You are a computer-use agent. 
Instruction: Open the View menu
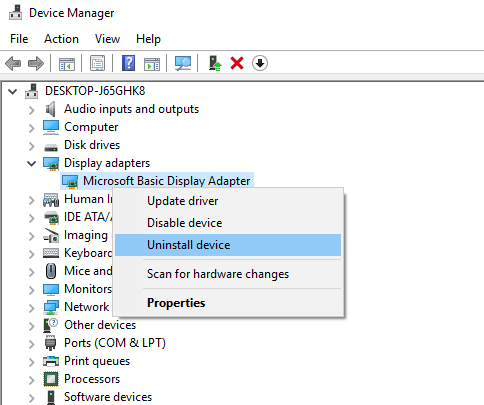(107, 39)
